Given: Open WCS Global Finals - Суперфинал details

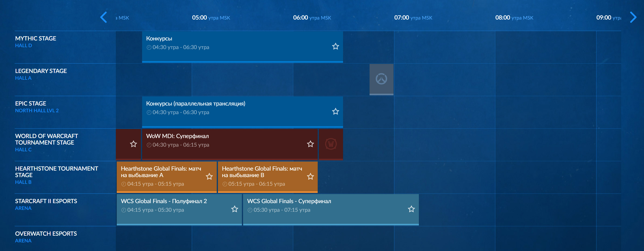Looking at the screenshot, I should pos(331,210).
